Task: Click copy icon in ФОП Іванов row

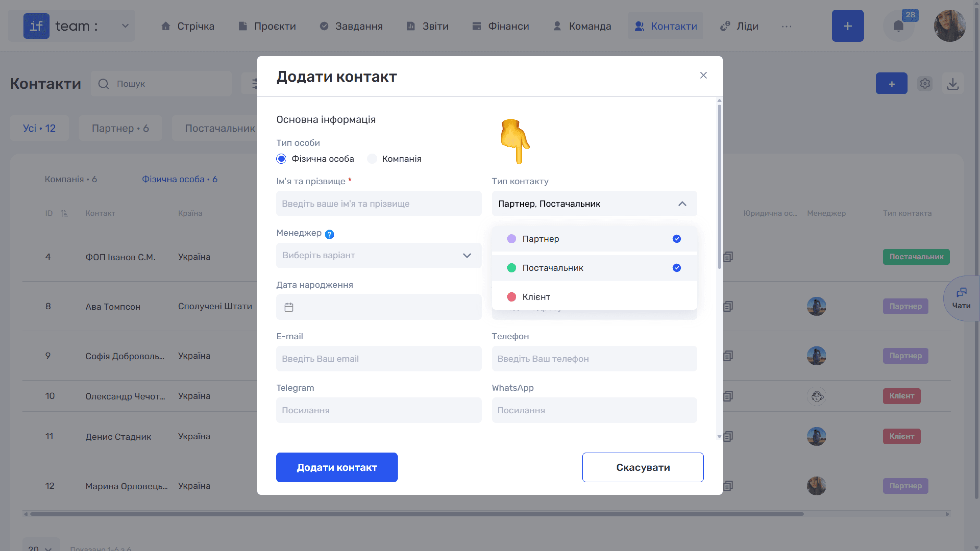Action: click(x=728, y=257)
